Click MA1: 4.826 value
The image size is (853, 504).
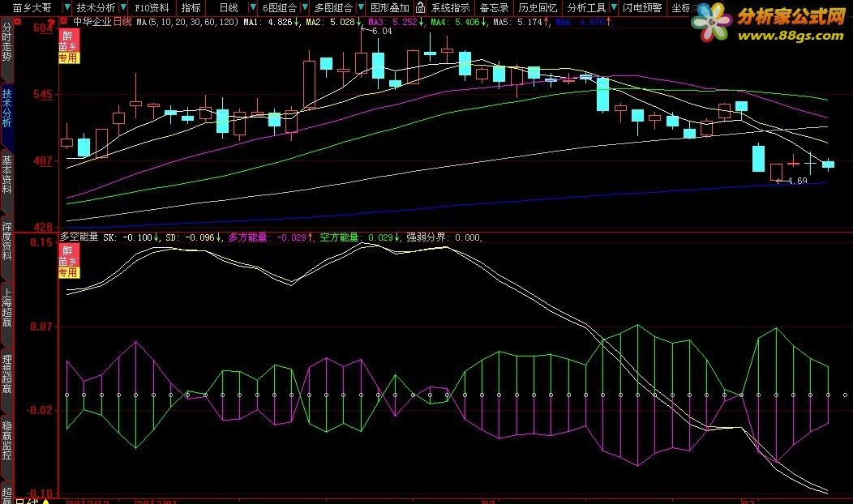(x=271, y=23)
